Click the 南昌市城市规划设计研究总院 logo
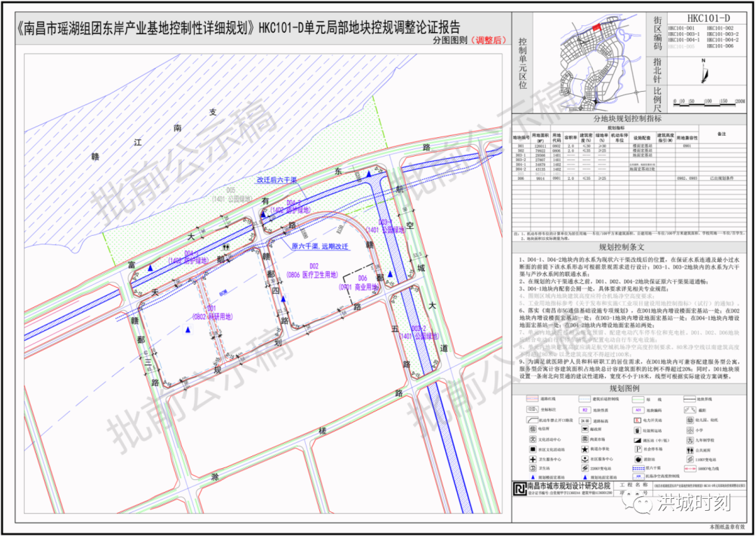The height and width of the screenshot is (536, 756). pos(520,488)
